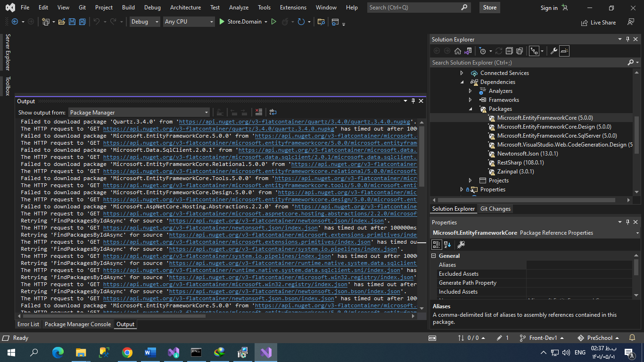Open the newtonsoft.json/index.json link on the Retrying line

tap(276, 221)
